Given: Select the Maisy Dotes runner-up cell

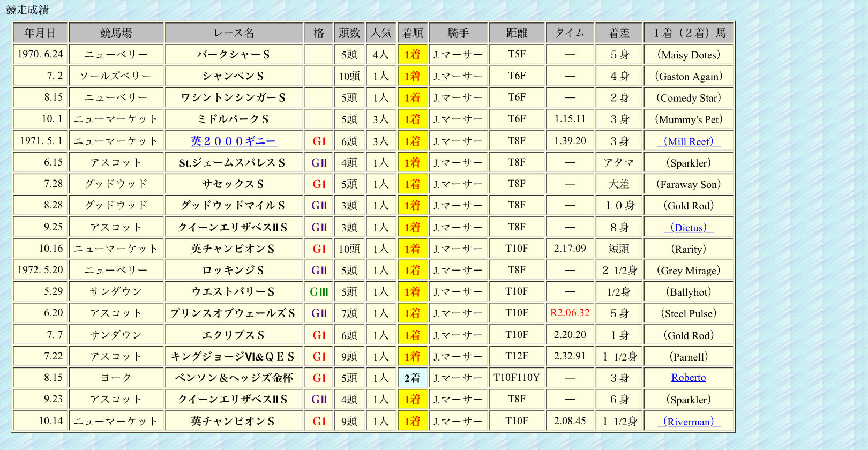Looking at the screenshot, I should click(x=689, y=55).
